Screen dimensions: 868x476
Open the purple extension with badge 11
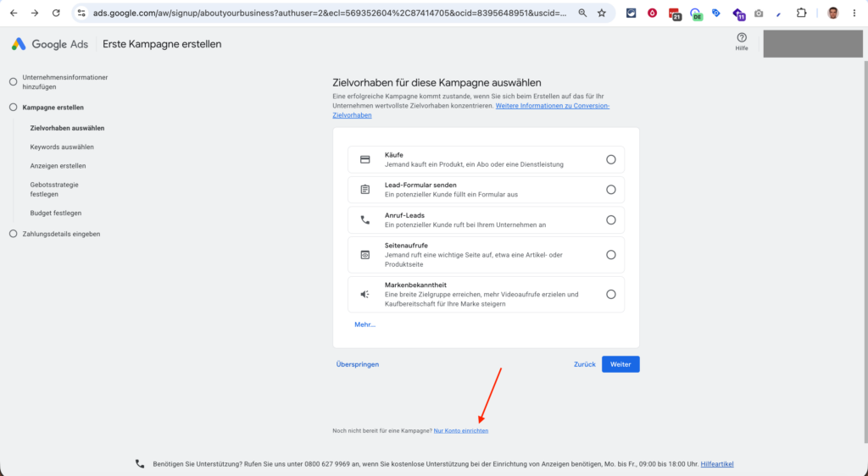pos(738,14)
